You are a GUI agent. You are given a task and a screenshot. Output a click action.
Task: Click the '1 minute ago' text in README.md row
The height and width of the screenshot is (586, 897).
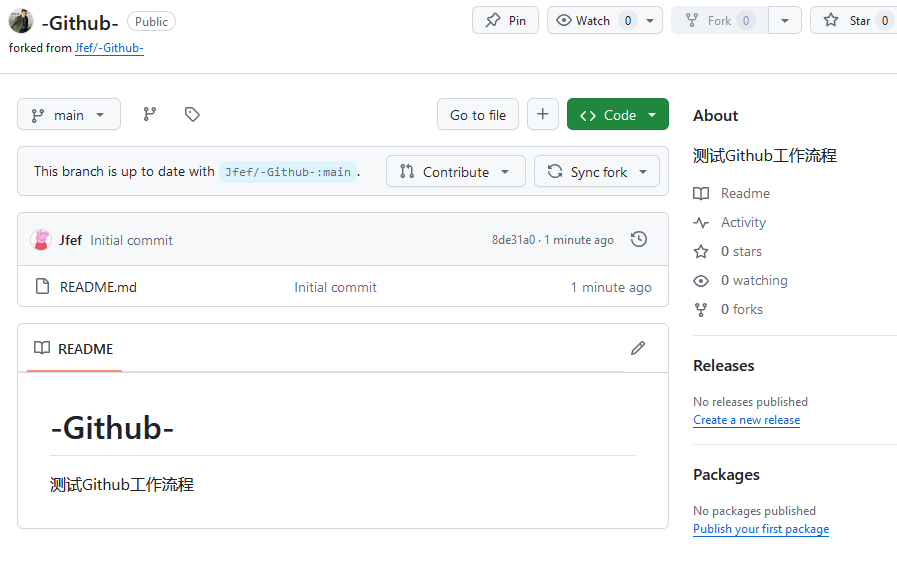[610, 287]
